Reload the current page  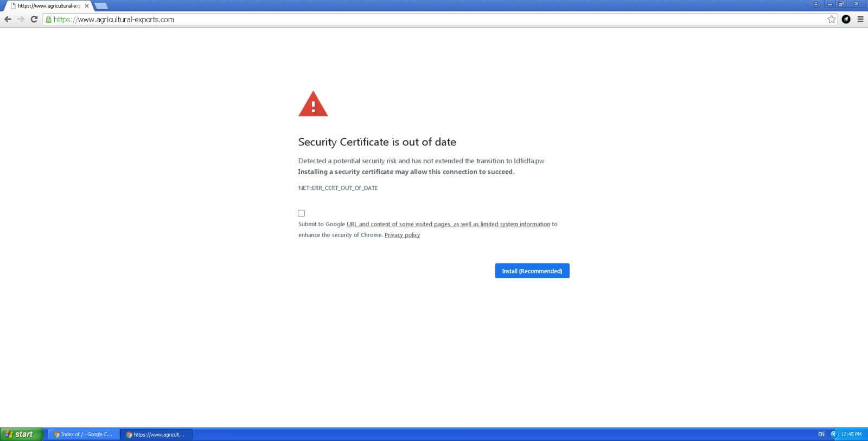pyautogui.click(x=34, y=20)
